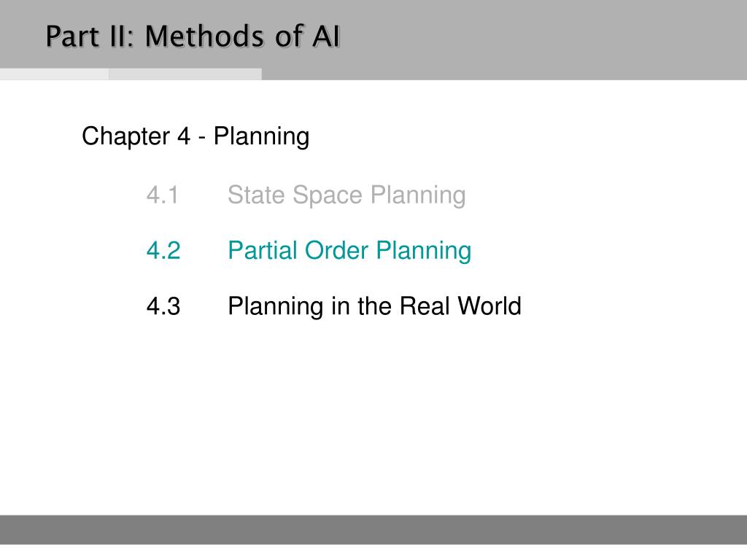Open the highlighted 'Partial Order Planning' entry
This screenshot has height=560, width=747.
click(349, 251)
